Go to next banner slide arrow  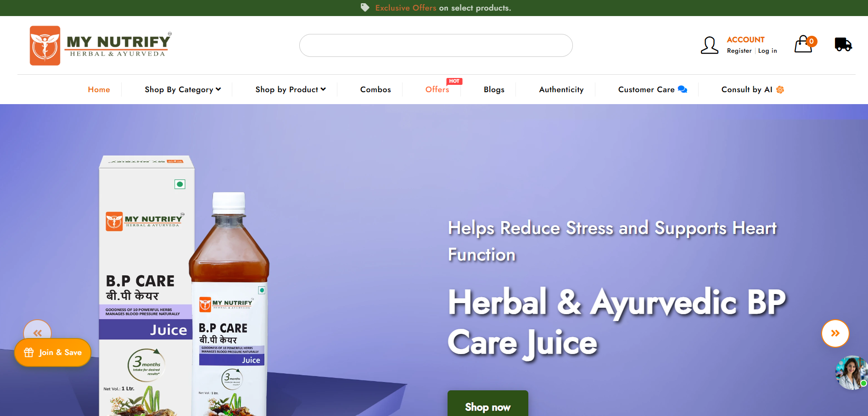coord(835,333)
